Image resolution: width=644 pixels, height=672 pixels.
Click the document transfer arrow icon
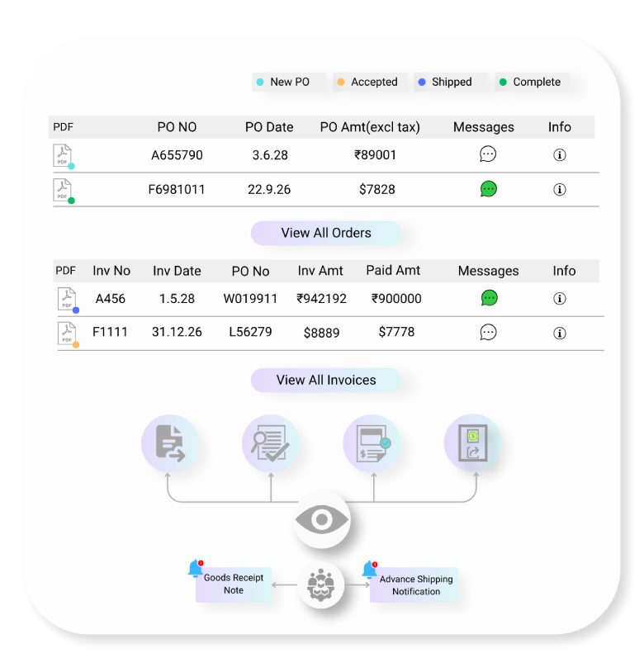[170, 443]
